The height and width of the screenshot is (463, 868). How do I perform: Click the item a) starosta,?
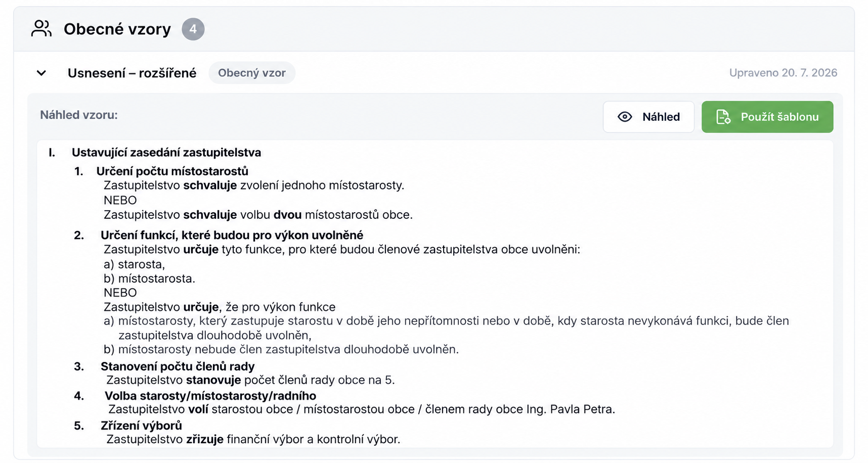click(135, 264)
